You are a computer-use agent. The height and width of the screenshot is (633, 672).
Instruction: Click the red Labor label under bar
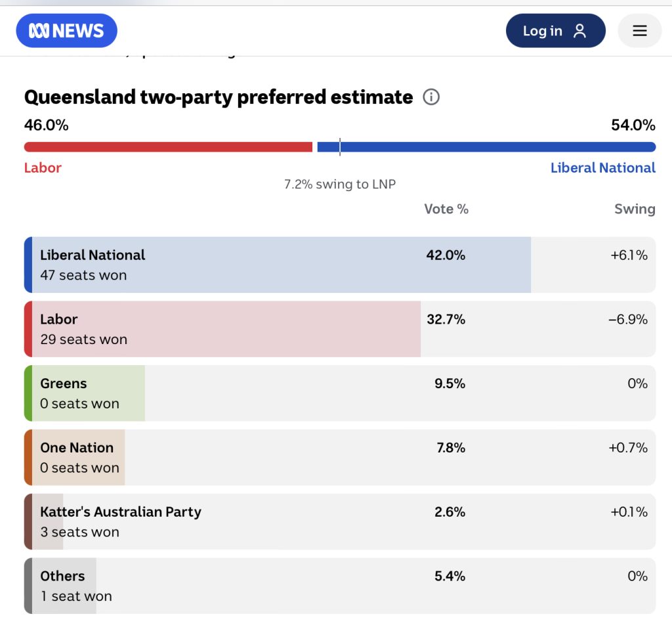(43, 168)
